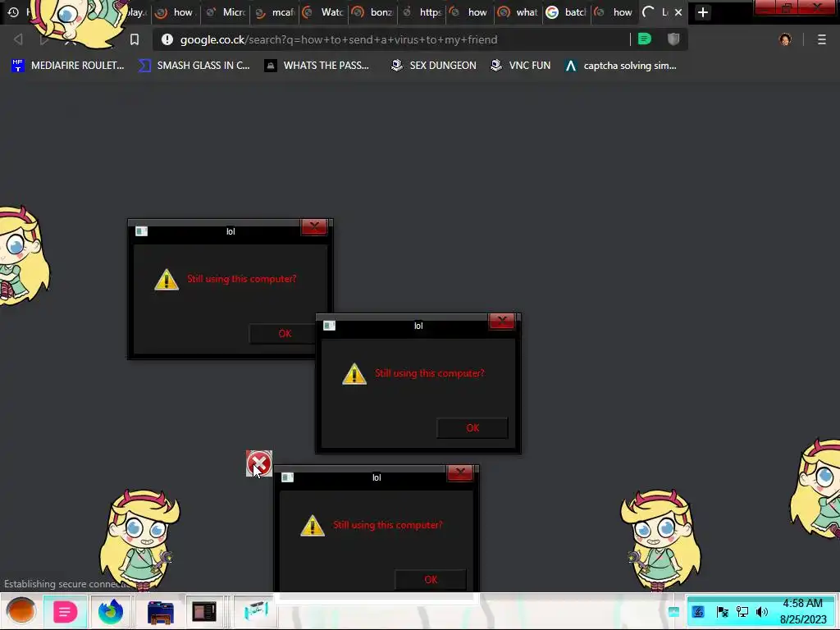The image size is (840, 630).
Task: Open MEDIAFIRE ROULET... bookmark
Action: 67,66
